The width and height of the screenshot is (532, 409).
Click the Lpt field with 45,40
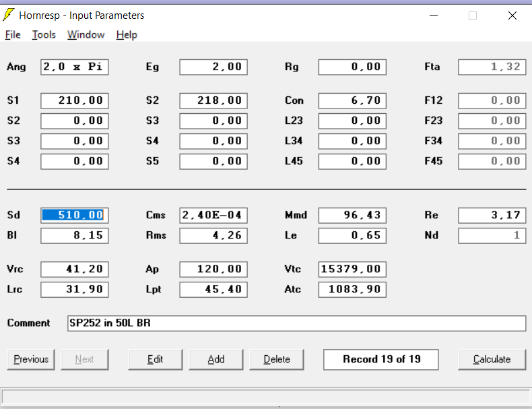[x=213, y=290]
